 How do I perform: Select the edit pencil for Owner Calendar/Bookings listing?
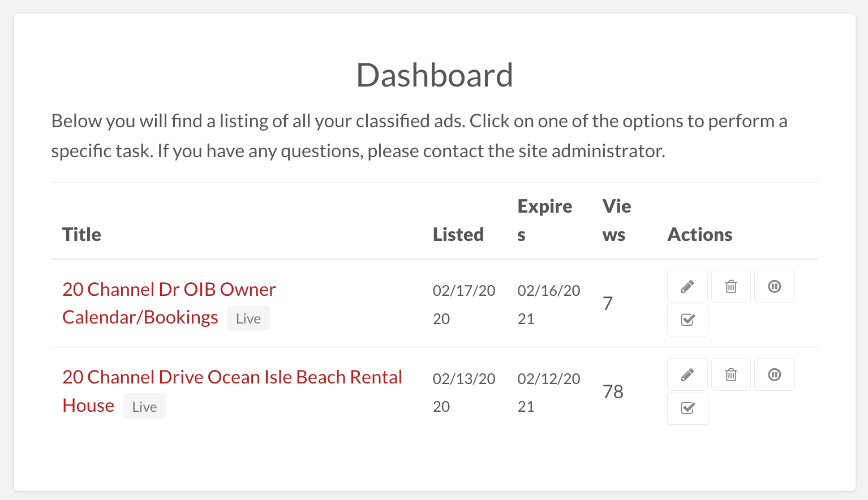click(x=687, y=286)
